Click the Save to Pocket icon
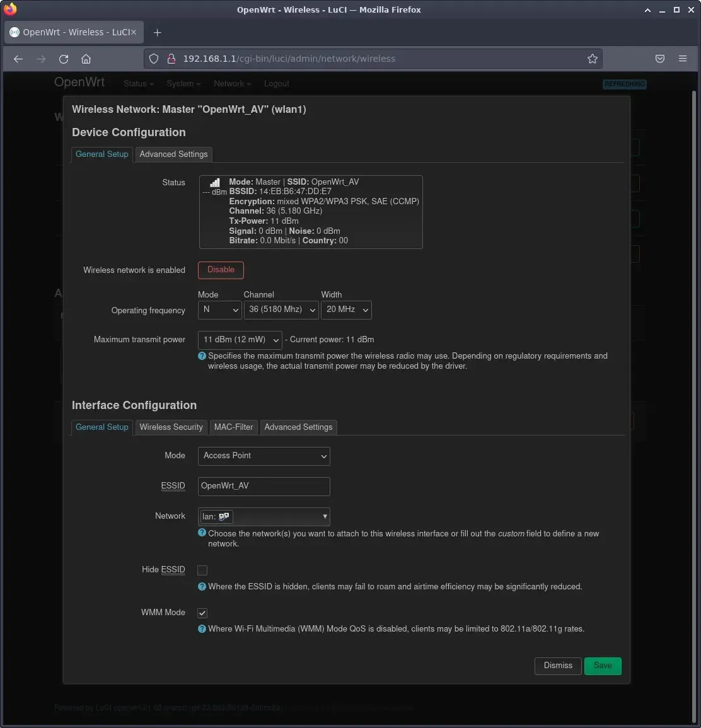Viewport: 701px width, 728px height. [x=660, y=59]
